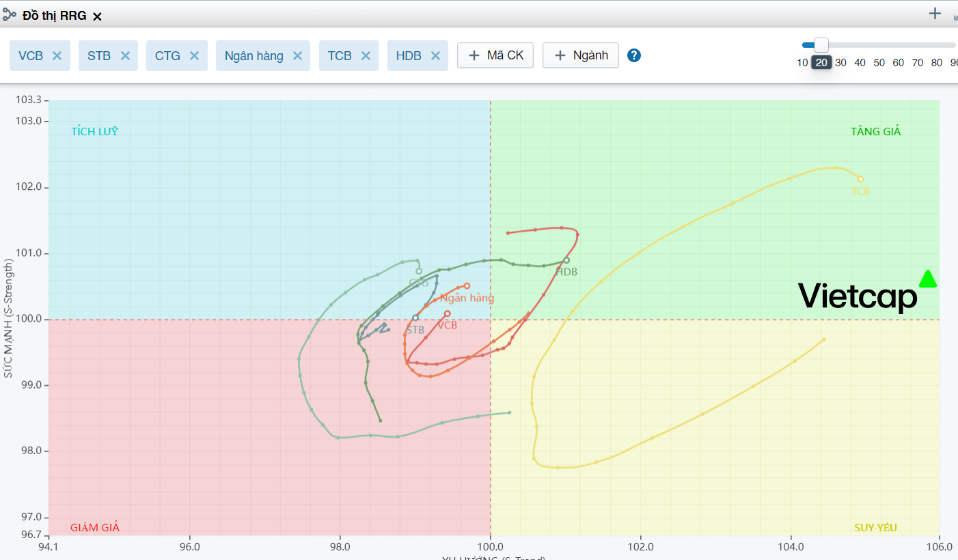The width and height of the screenshot is (958, 560).
Task: Click the Ngành add button
Action: click(x=581, y=55)
